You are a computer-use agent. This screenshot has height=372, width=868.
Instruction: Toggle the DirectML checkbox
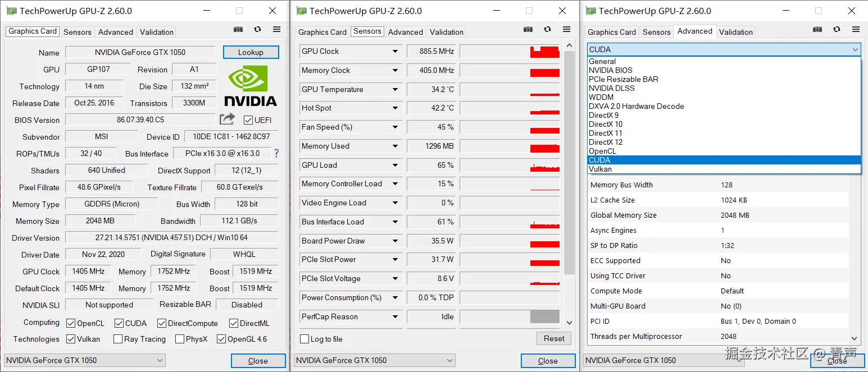(x=234, y=323)
